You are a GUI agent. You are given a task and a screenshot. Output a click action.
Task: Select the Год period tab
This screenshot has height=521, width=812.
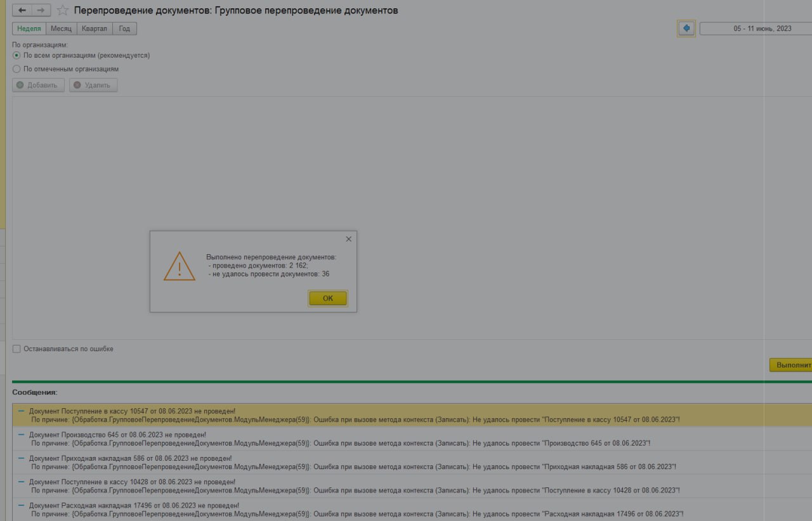(124, 29)
